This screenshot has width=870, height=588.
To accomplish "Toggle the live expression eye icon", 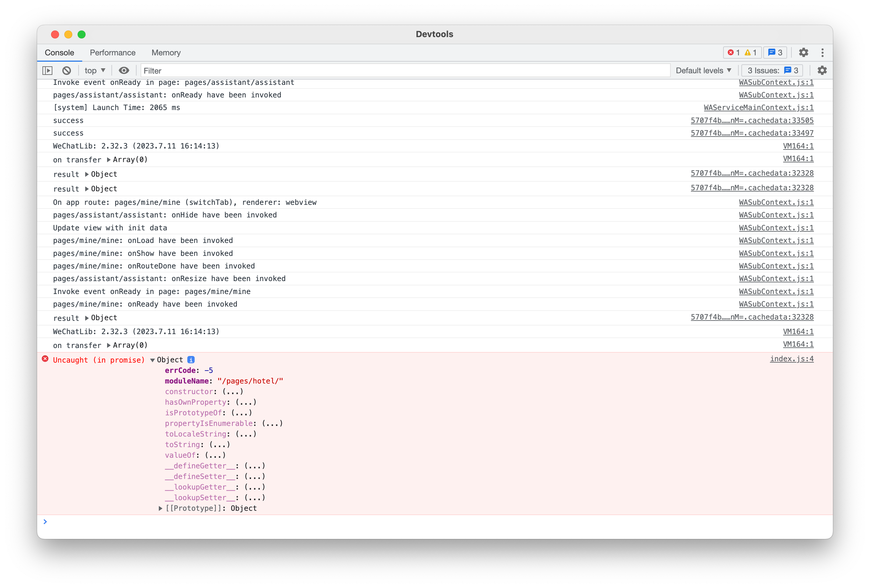I will coord(124,70).
